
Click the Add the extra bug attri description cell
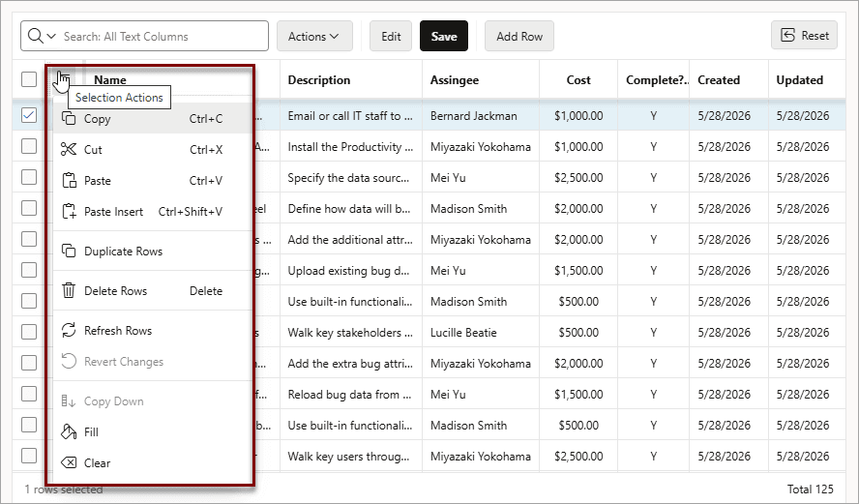[x=350, y=363]
